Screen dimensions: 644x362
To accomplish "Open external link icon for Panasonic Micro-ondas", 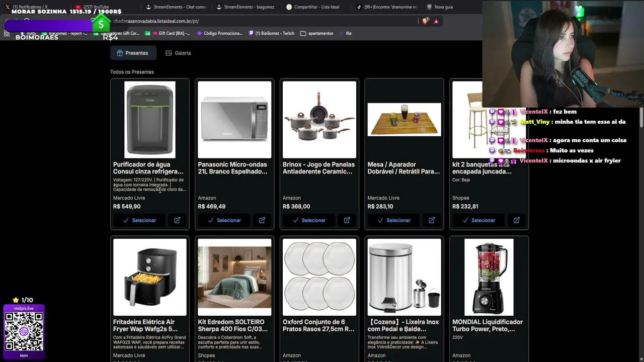I will [x=262, y=220].
